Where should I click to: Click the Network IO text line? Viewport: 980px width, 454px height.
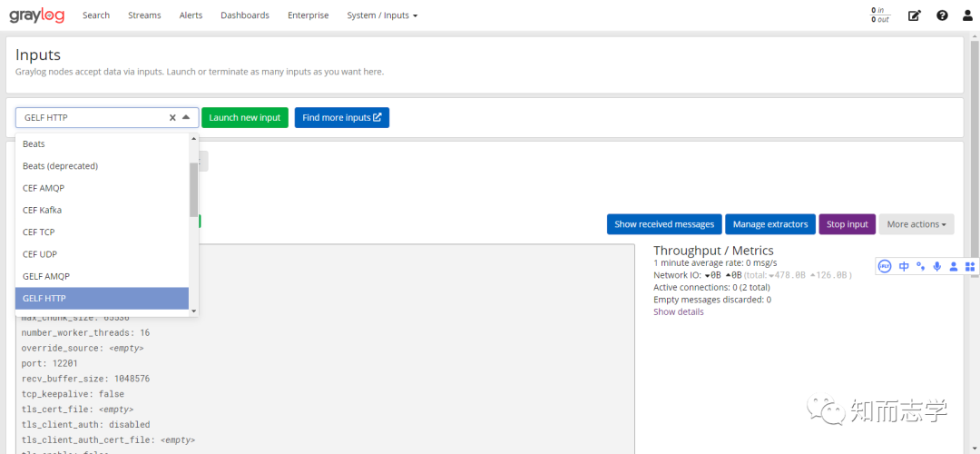(x=753, y=275)
